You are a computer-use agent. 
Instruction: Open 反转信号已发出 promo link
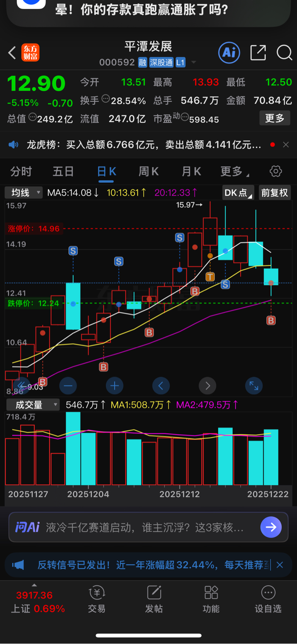pos(154,565)
